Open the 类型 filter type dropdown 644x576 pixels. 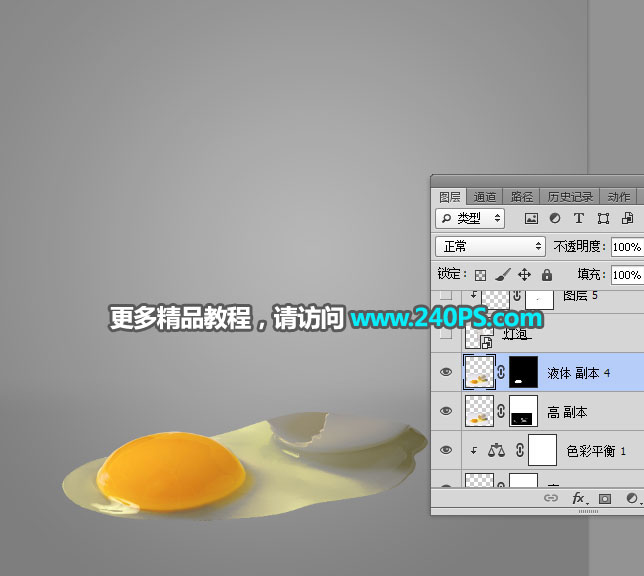[470, 218]
